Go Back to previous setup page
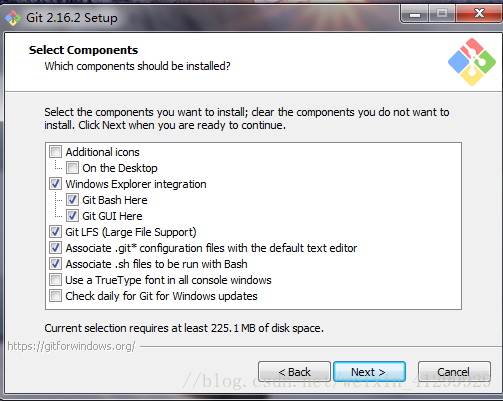Screen dimensions: 503x401 click(x=294, y=372)
